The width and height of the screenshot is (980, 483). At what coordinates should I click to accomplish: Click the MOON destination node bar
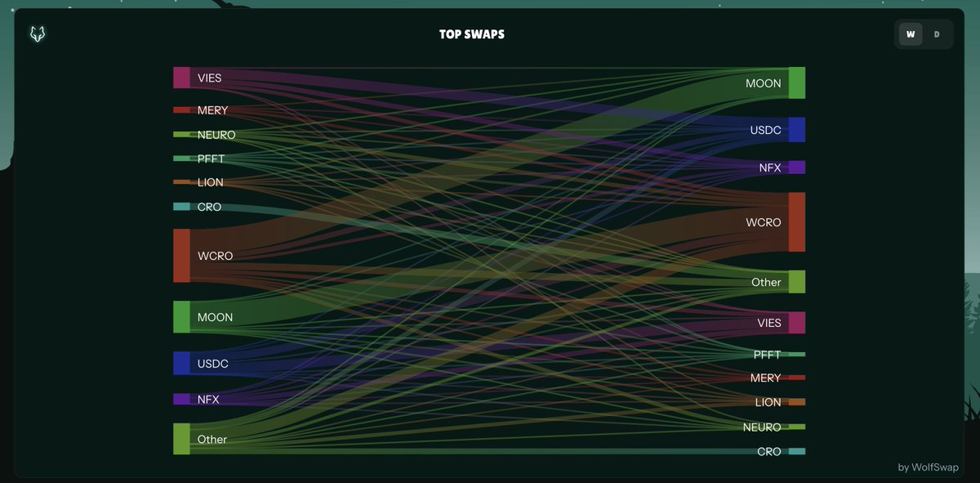(x=797, y=83)
